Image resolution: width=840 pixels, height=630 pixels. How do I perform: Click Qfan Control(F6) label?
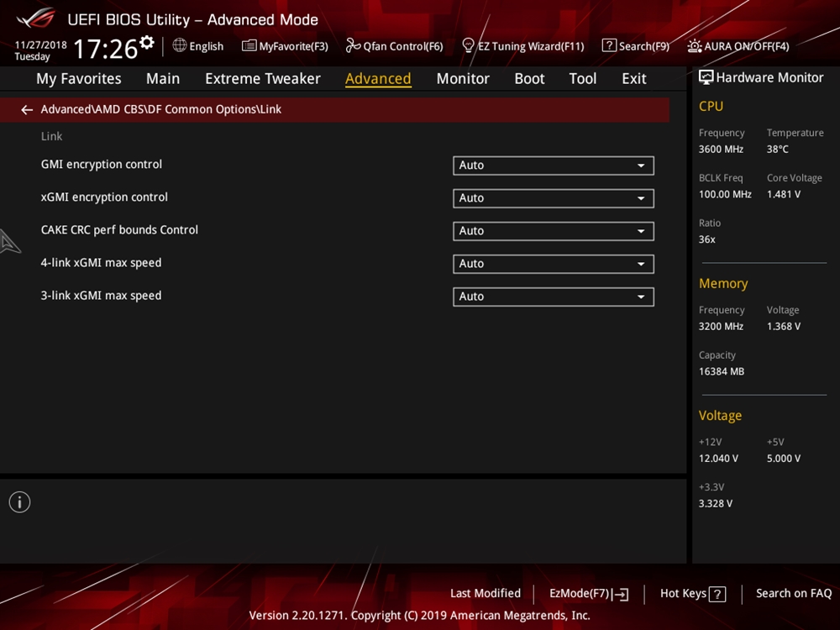403,46
